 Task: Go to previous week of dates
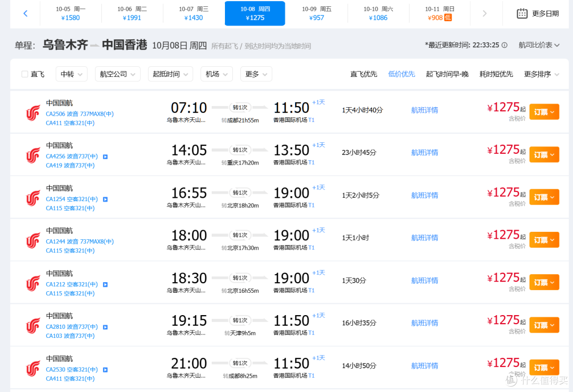pyautogui.click(x=25, y=13)
